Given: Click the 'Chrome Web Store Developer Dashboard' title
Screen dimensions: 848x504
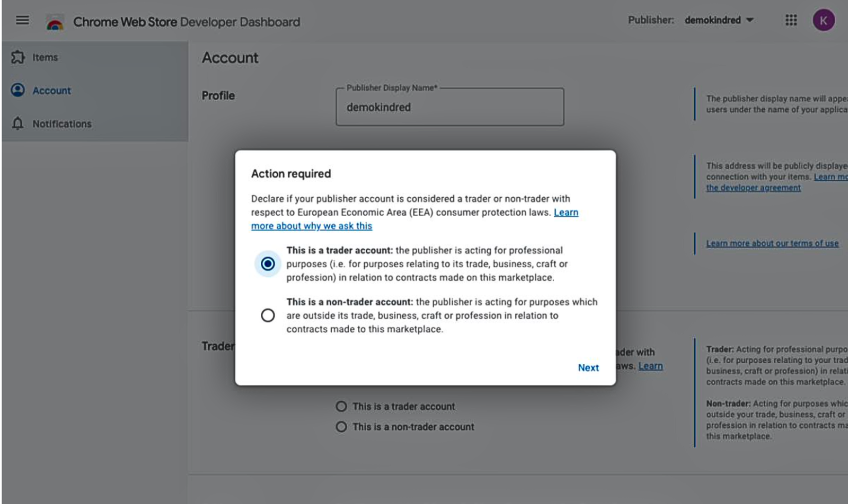Looking at the screenshot, I should pyautogui.click(x=187, y=22).
